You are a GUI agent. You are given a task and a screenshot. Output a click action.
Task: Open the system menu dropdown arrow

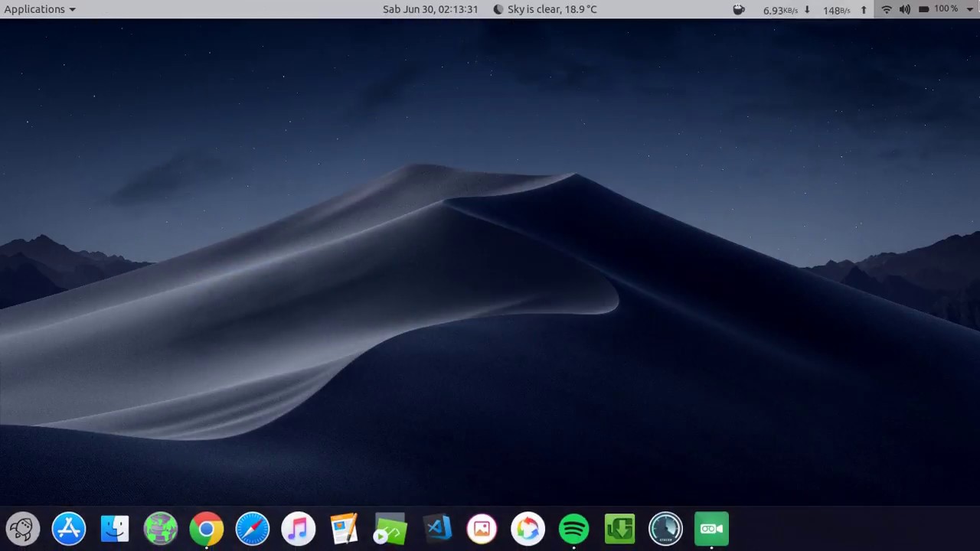(x=970, y=9)
